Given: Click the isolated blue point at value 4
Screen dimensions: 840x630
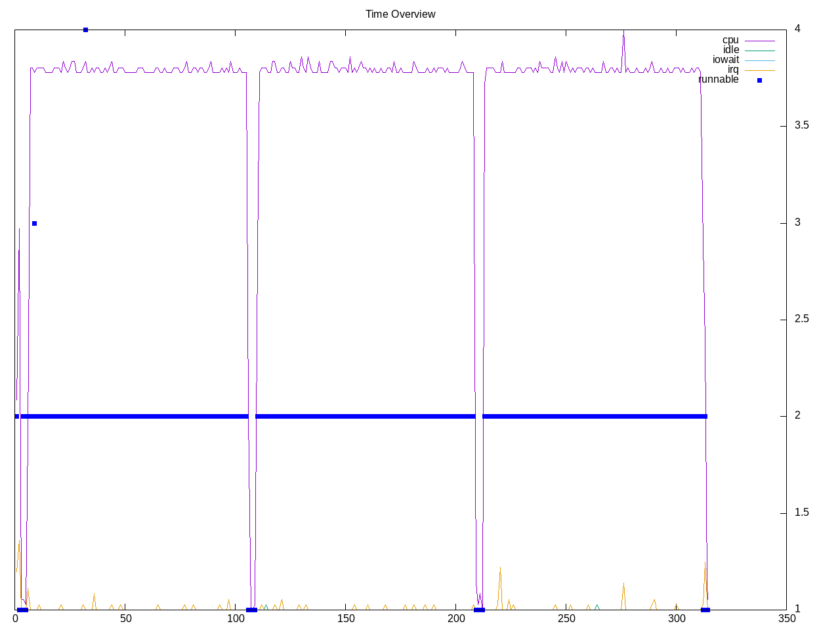Looking at the screenshot, I should [x=85, y=30].
